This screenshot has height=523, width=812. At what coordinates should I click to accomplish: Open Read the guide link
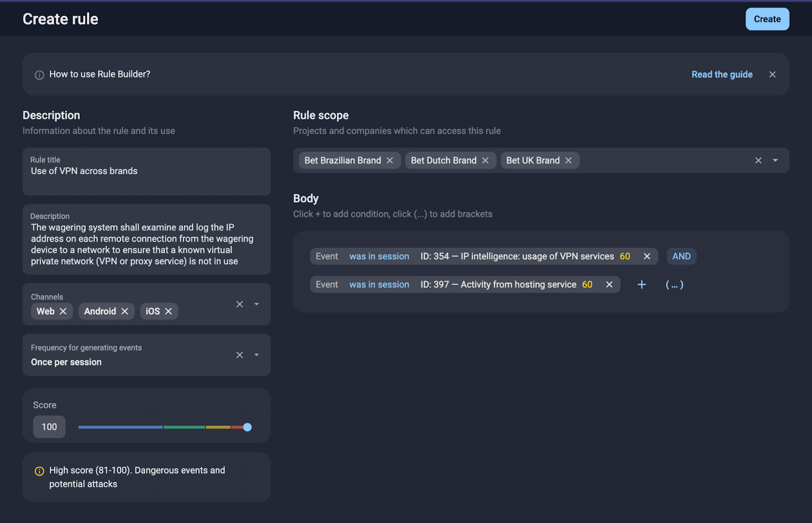pos(722,74)
